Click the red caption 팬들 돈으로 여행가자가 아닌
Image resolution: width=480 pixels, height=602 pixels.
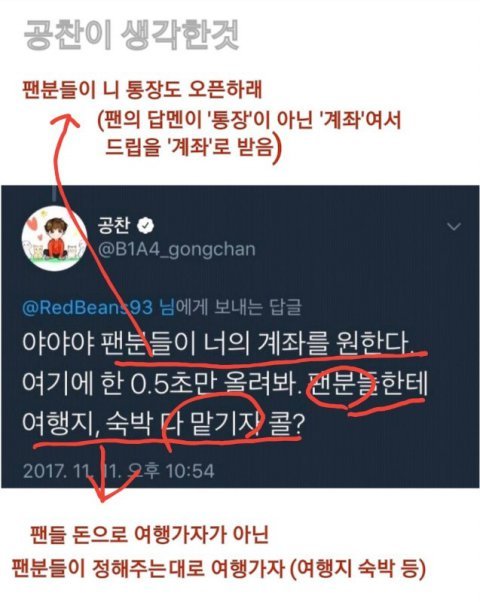click(150, 535)
